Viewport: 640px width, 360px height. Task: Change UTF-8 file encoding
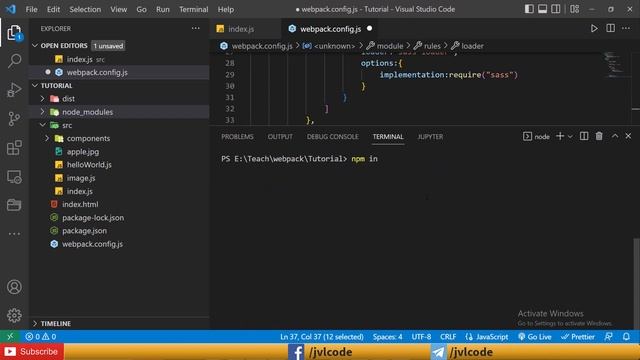(x=421, y=337)
